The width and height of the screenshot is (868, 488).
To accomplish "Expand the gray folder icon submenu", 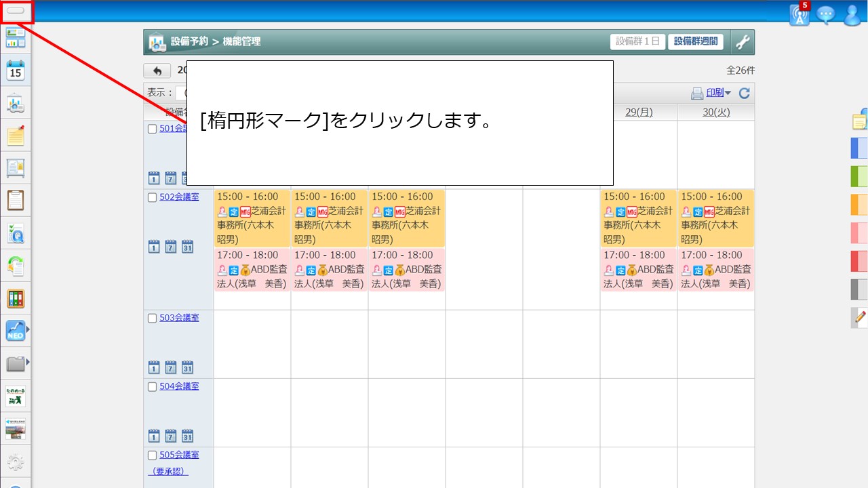I will [28, 363].
